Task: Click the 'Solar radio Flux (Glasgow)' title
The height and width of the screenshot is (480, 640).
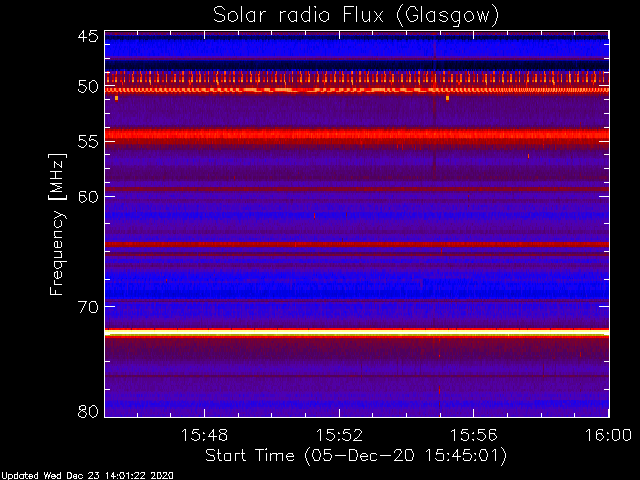Action: (356, 16)
